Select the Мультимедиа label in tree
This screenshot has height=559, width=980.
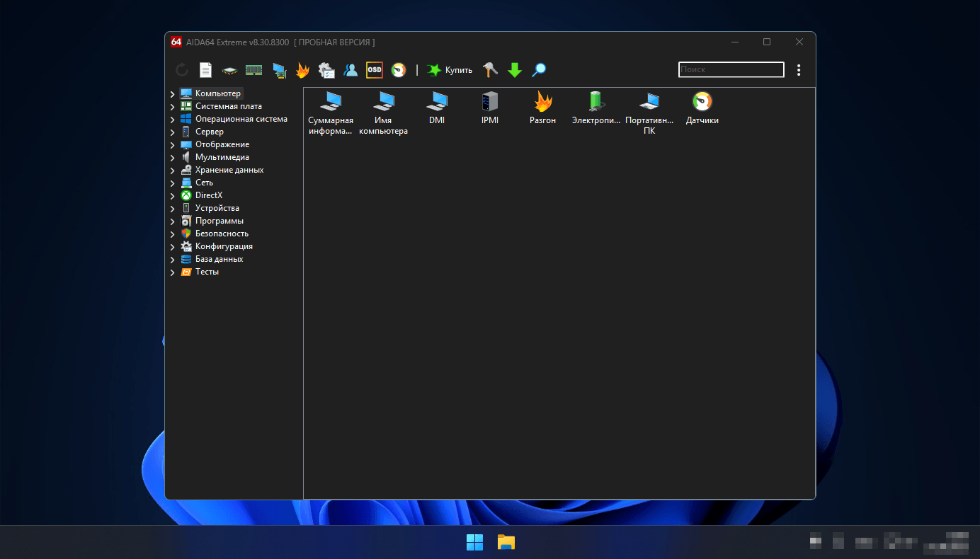click(x=222, y=157)
